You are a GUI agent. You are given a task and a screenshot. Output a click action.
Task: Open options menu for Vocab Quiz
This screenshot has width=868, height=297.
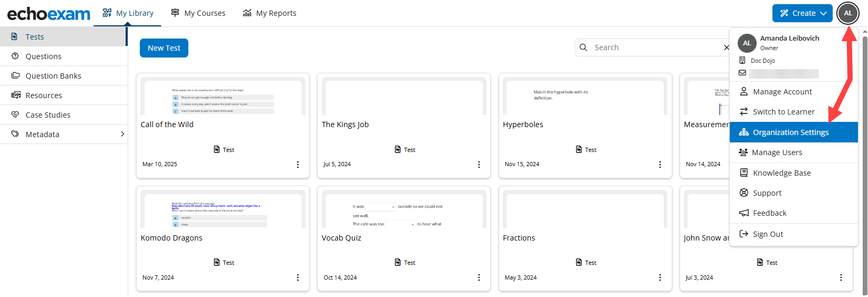(x=479, y=277)
